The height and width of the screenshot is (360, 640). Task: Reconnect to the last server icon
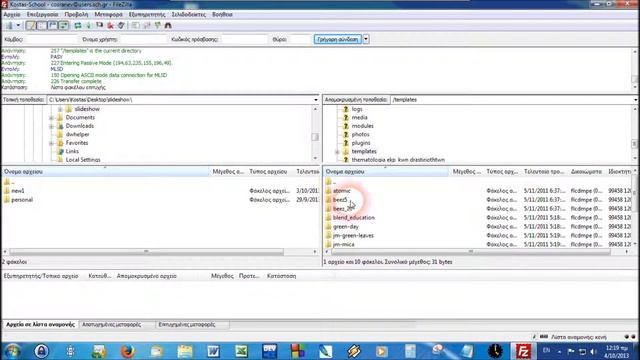pos(121,25)
